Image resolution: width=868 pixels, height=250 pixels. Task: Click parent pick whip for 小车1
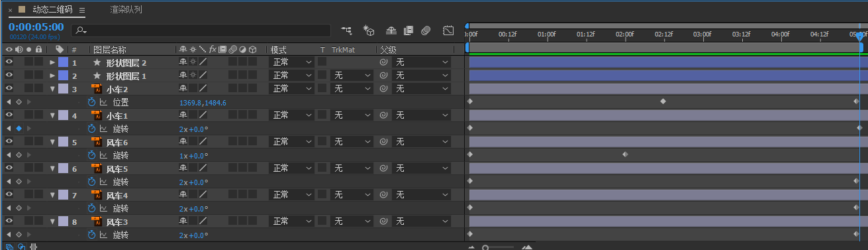pos(383,115)
